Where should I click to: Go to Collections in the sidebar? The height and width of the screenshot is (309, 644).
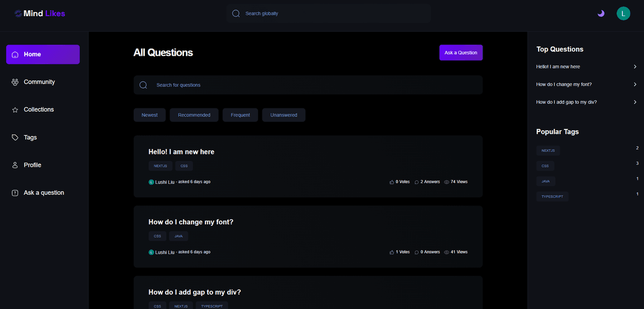[x=39, y=109]
